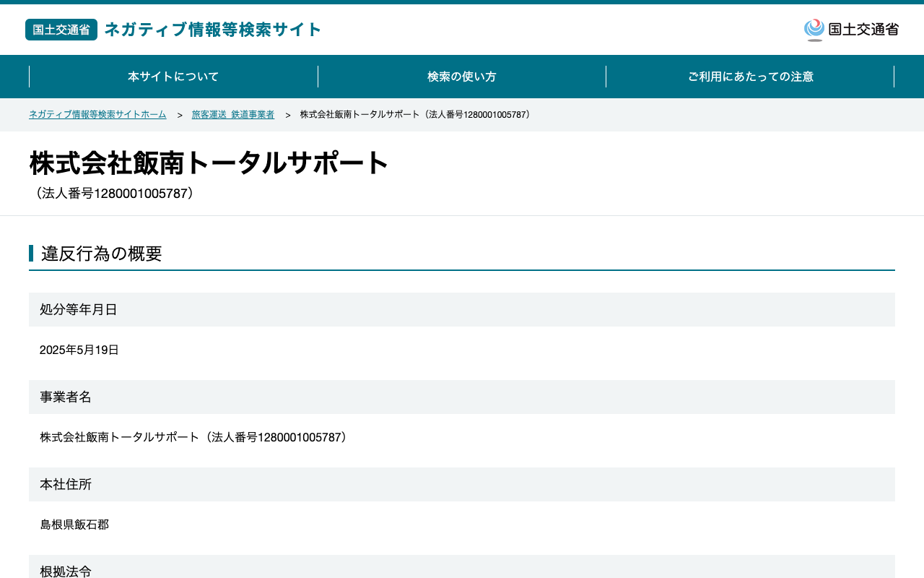
Task: Click the current breadcrumb 株式会社飯南トータルサポート entry
Action: pyautogui.click(x=417, y=115)
